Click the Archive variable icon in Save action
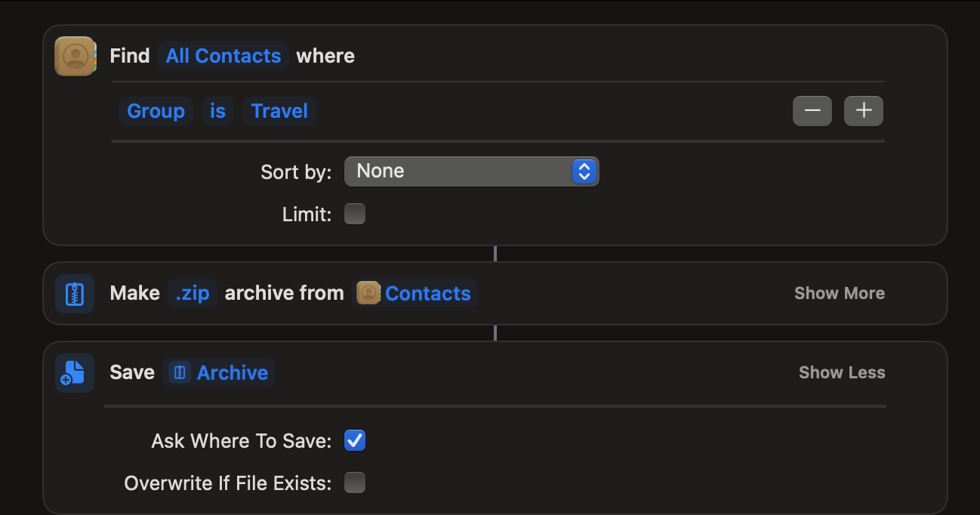 click(x=180, y=372)
